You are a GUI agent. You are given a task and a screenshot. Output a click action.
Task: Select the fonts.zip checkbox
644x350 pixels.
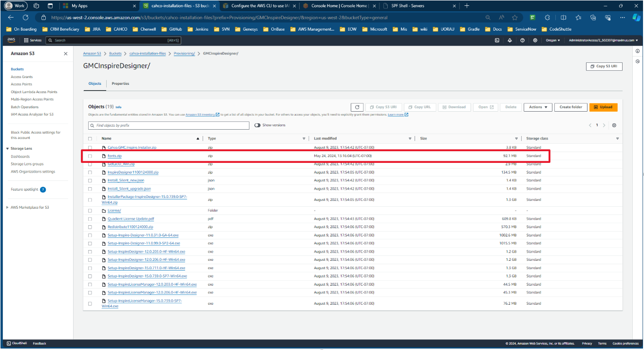[90, 156]
